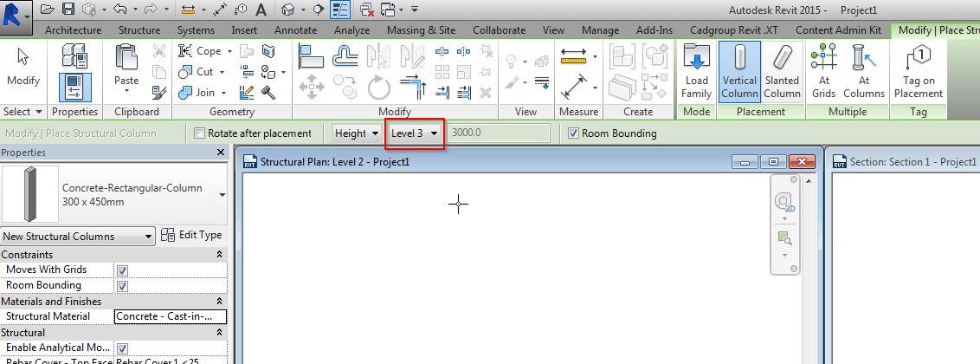This screenshot has width=980, height=364.
Task: Click the 2D navigation wheel icon
Action: pos(783,202)
